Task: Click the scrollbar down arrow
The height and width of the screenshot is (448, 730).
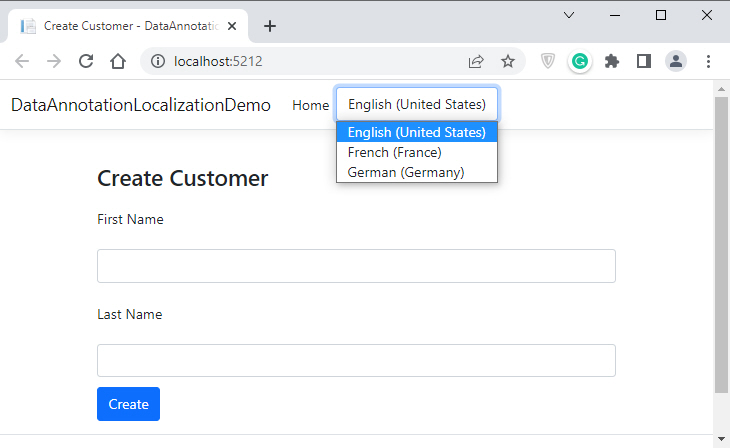Action: 721,439
